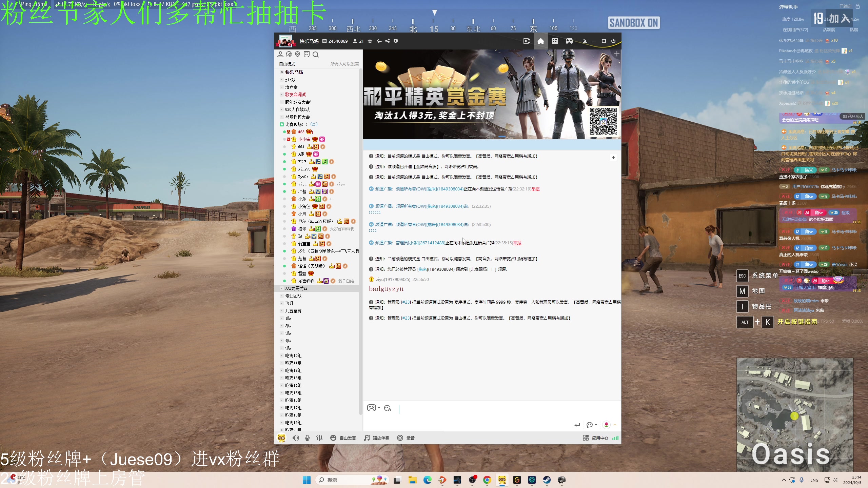Select user Nine95 in member list
The width and height of the screenshot is (868, 488).
(304, 169)
